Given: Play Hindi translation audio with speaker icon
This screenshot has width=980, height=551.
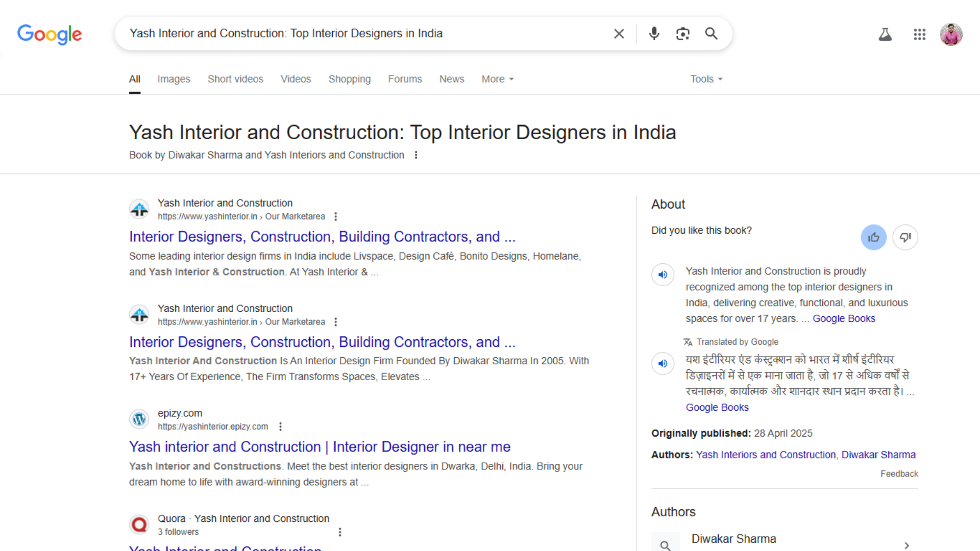Looking at the screenshot, I should [x=663, y=364].
